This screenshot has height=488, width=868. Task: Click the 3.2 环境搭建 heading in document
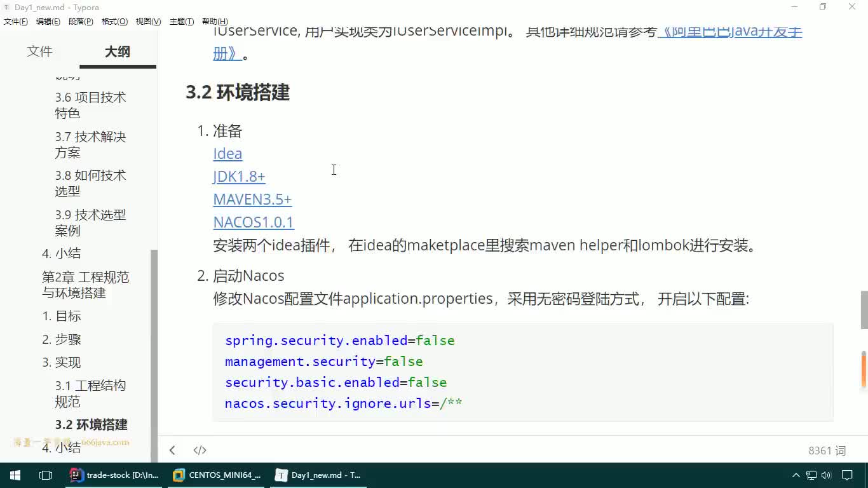coord(238,93)
